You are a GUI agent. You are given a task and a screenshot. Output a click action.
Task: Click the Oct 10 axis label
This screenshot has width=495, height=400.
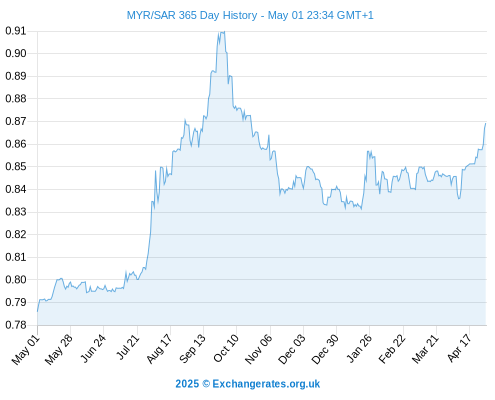coord(226,349)
